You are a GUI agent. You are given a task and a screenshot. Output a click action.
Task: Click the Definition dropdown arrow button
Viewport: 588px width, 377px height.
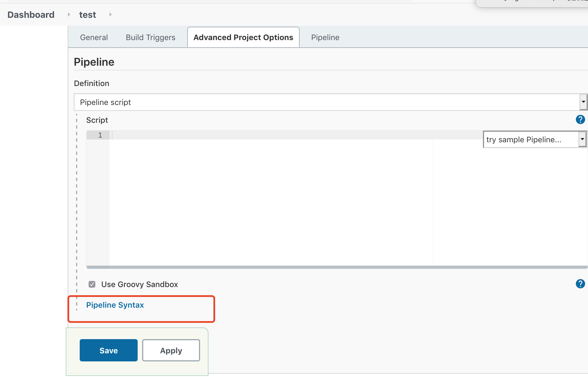[x=583, y=102]
